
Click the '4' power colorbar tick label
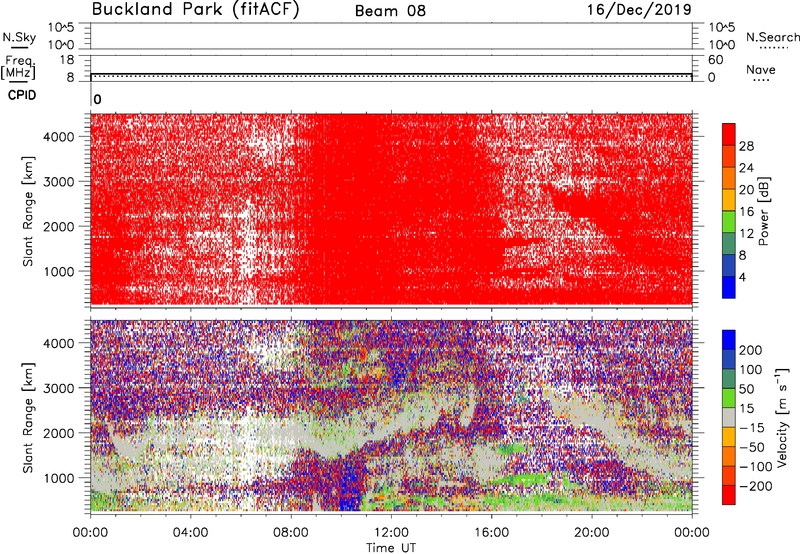point(742,277)
